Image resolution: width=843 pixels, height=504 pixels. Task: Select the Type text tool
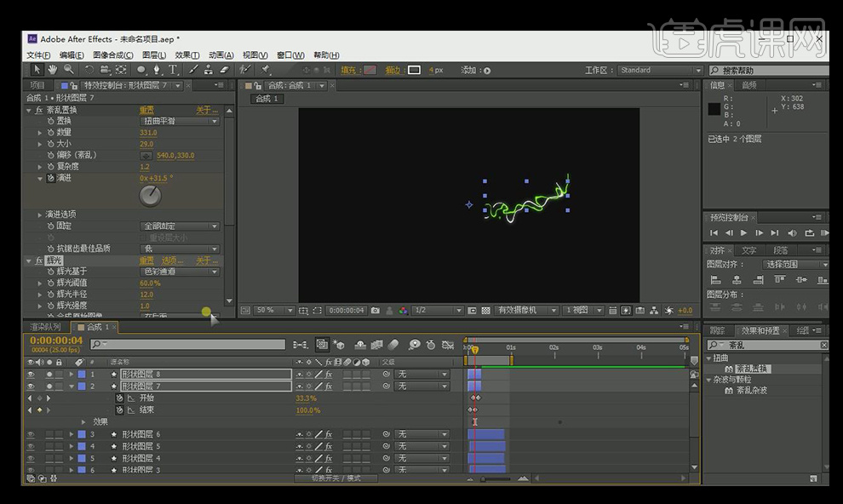pyautogui.click(x=173, y=70)
